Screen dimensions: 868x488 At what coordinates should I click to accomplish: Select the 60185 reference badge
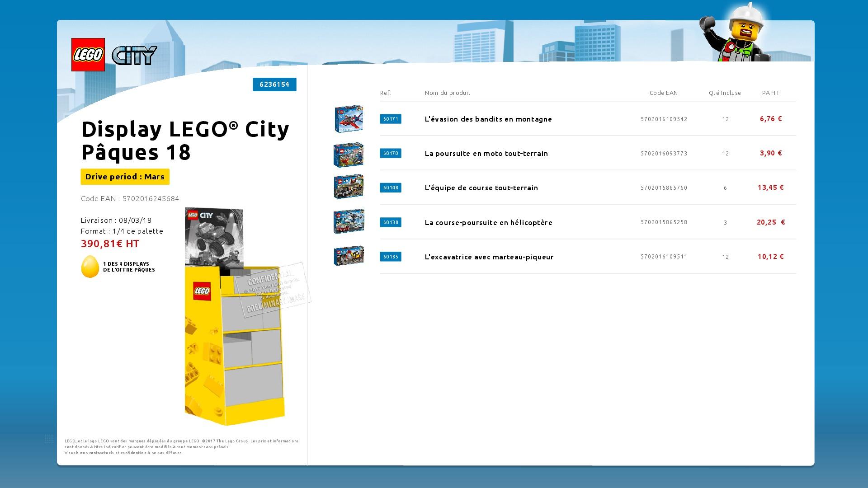[391, 257]
